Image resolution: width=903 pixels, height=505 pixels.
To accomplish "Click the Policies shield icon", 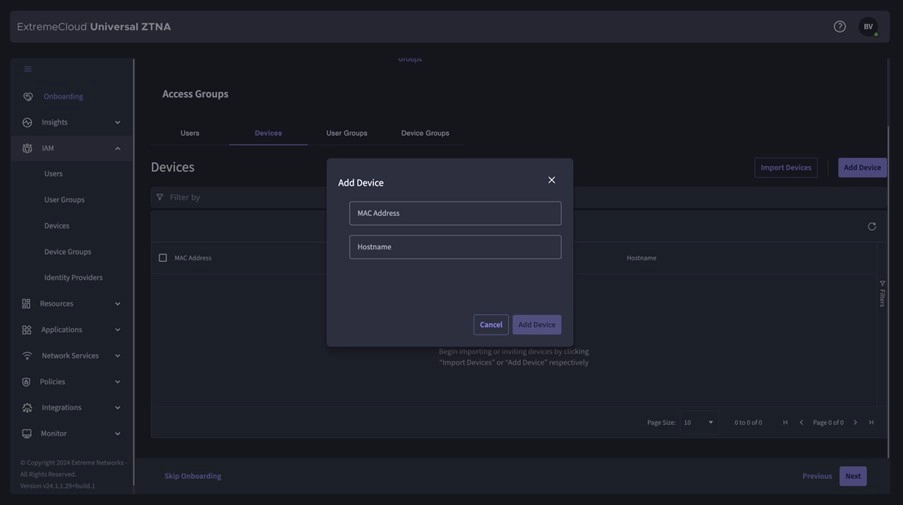I will (26, 382).
